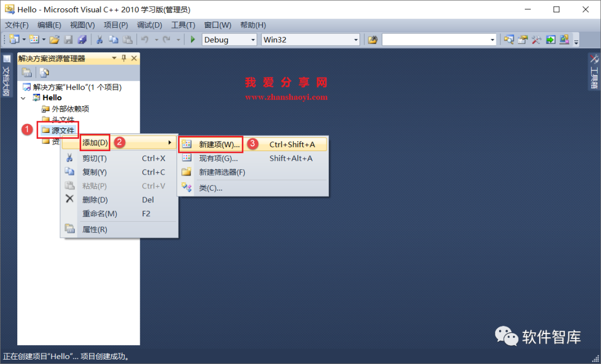This screenshot has width=601, height=364.
Task: Open the Win32 platform combo box
Action: [x=311, y=39]
